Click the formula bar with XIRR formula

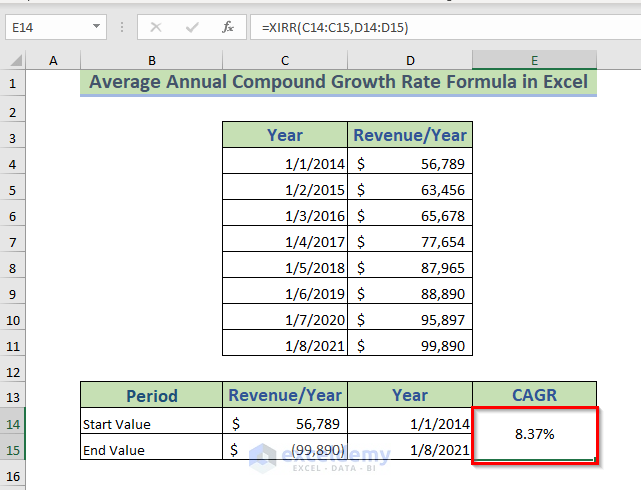[x=446, y=27]
